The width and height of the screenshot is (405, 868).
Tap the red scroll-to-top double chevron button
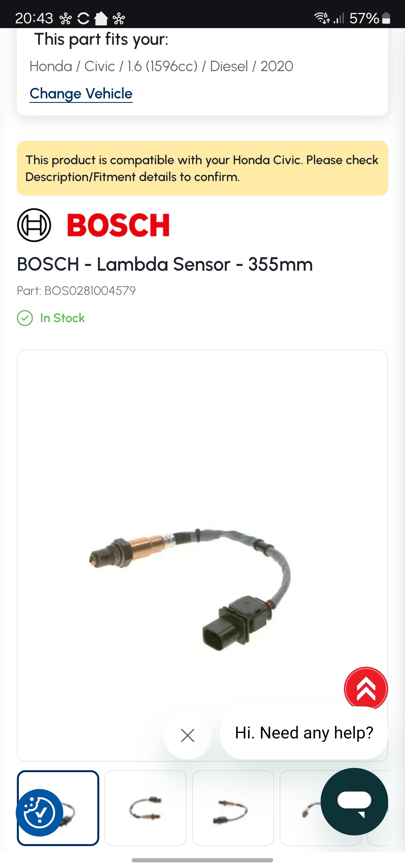click(366, 688)
